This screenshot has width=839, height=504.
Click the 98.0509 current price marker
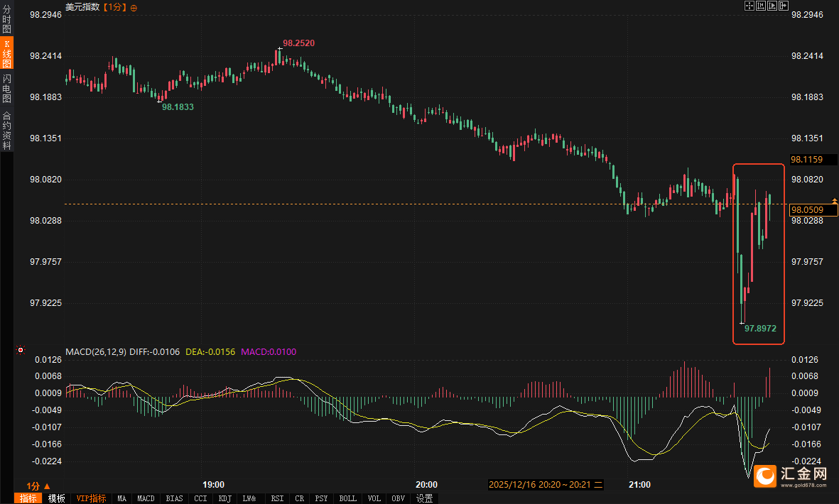807,209
